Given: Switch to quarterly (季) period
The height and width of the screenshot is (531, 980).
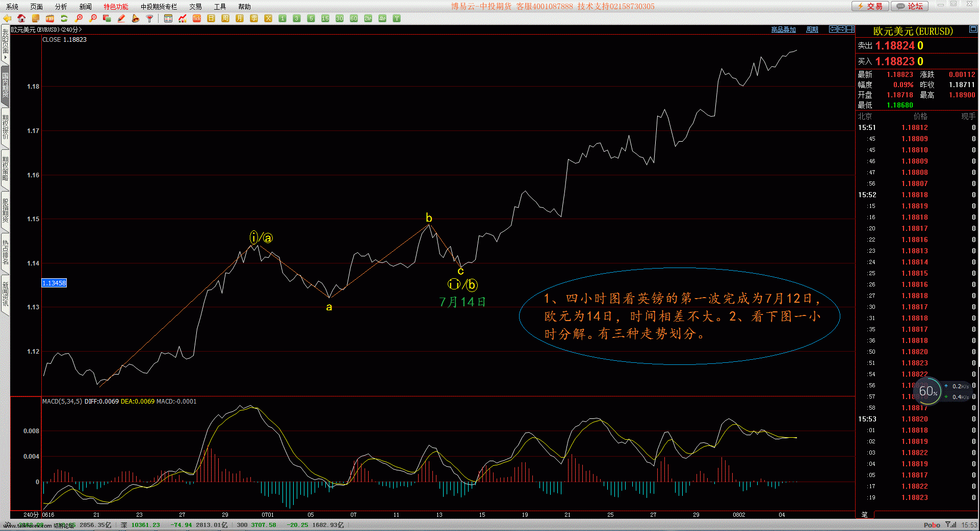Looking at the screenshot, I should pos(254,18).
